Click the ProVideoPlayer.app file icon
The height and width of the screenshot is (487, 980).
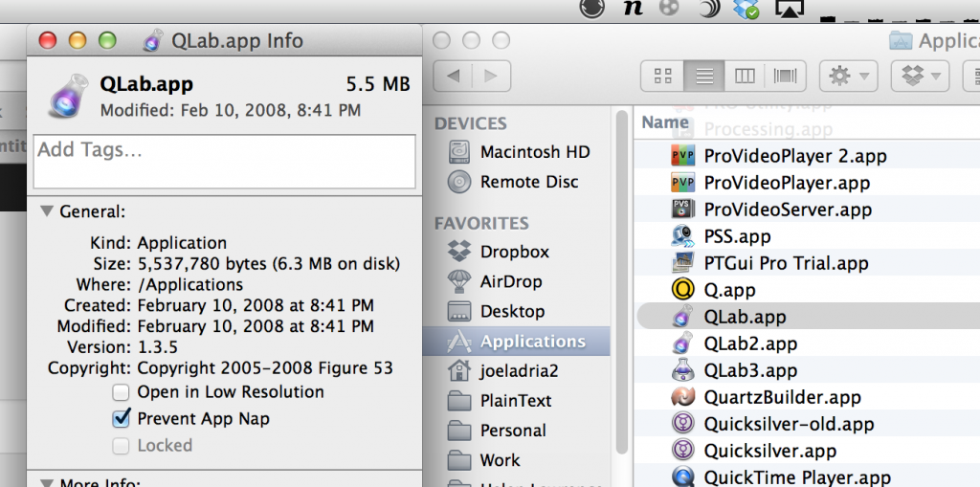point(683,182)
